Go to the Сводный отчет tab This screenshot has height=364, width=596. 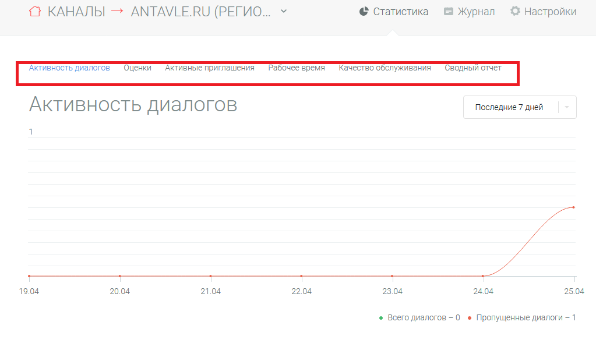(x=473, y=68)
